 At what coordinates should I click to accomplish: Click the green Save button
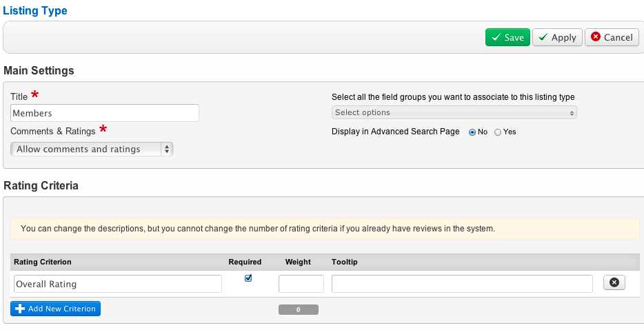coord(507,37)
